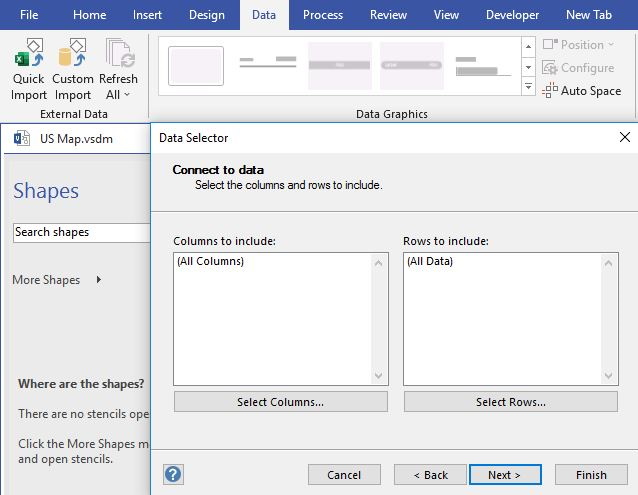Click the Select Columns button

280,402
